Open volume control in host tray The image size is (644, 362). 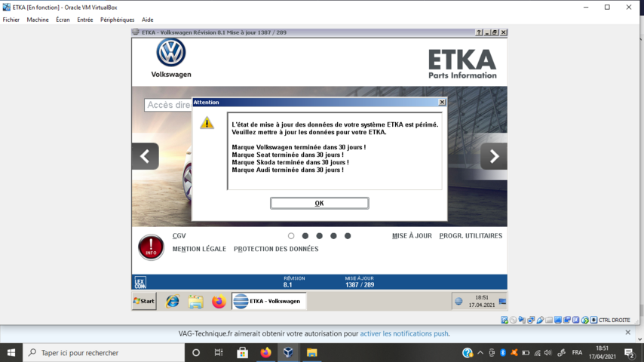(x=548, y=352)
